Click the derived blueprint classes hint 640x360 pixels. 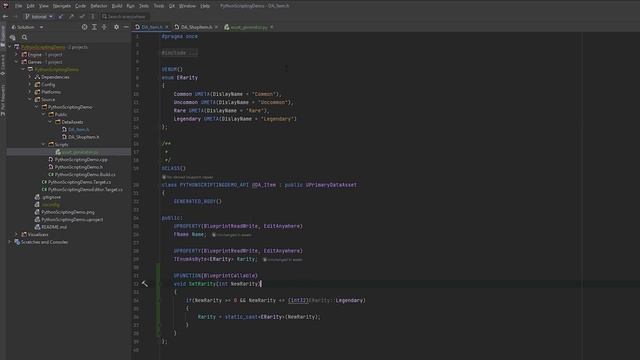coord(188,177)
